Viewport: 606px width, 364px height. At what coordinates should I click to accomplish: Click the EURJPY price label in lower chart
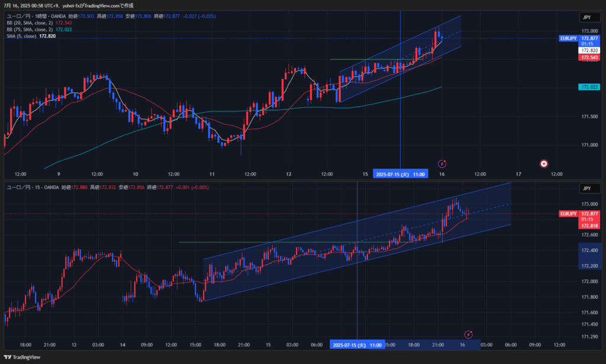pos(568,213)
